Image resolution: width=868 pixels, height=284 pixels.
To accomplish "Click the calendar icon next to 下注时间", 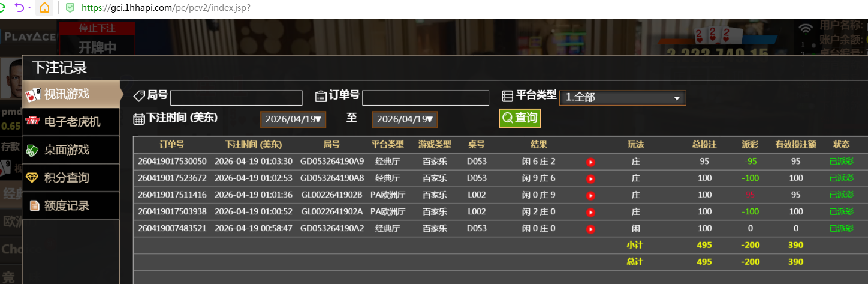I will [139, 119].
